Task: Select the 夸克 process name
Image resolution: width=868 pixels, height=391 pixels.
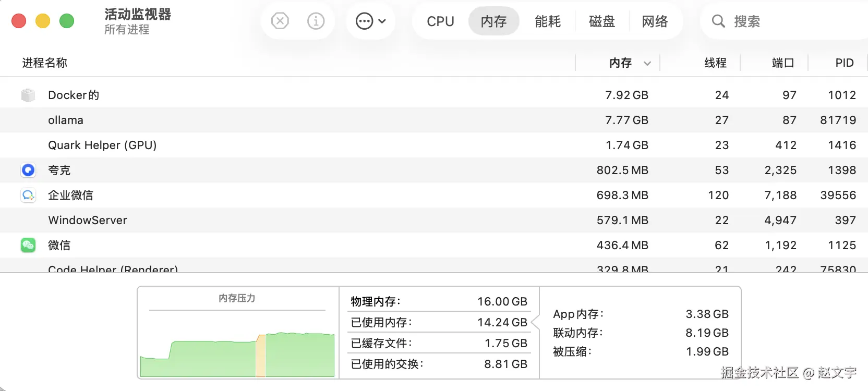Action: (x=59, y=170)
